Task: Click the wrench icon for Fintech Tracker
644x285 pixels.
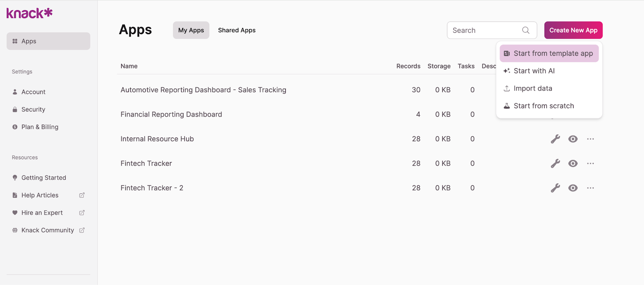Action: click(x=555, y=164)
